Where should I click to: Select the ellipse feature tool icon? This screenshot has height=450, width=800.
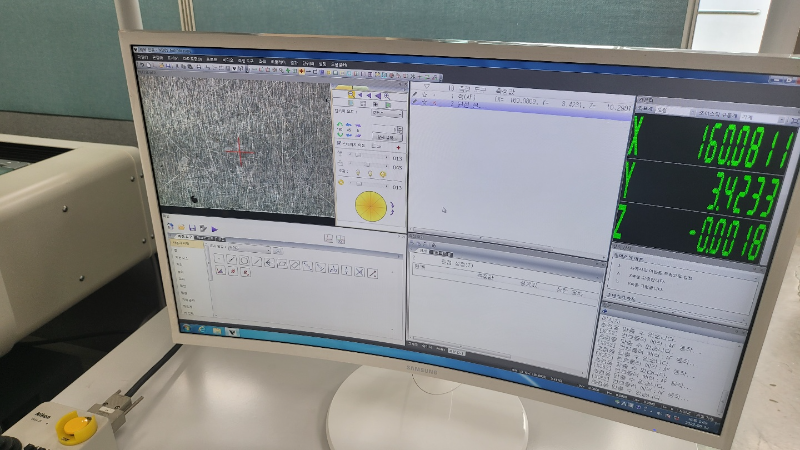294,265
